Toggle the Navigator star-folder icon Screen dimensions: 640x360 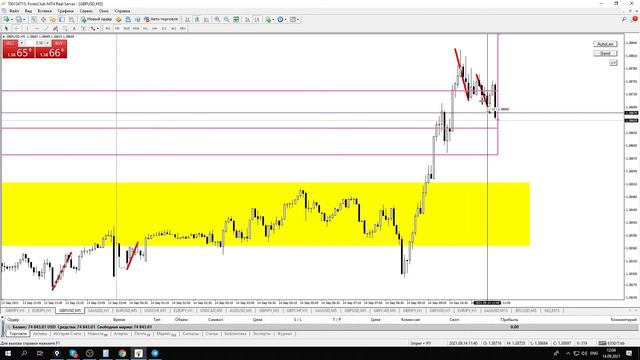tap(53, 19)
